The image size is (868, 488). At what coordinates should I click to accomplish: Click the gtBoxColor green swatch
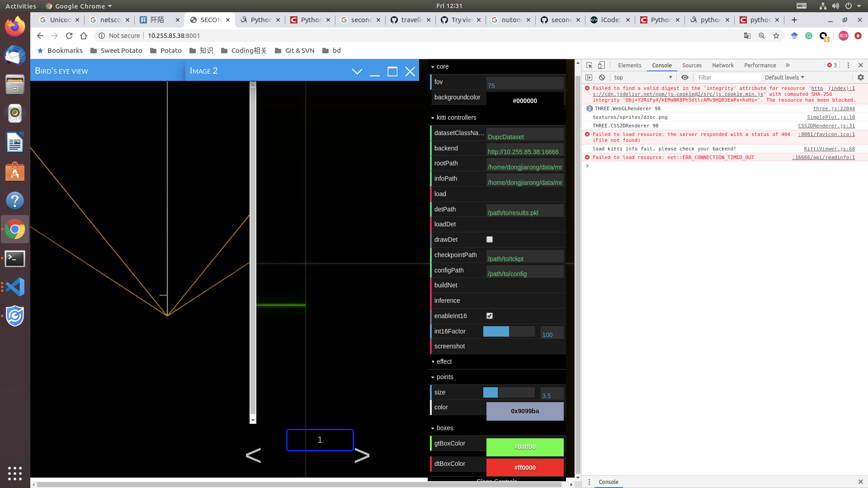pos(525,447)
